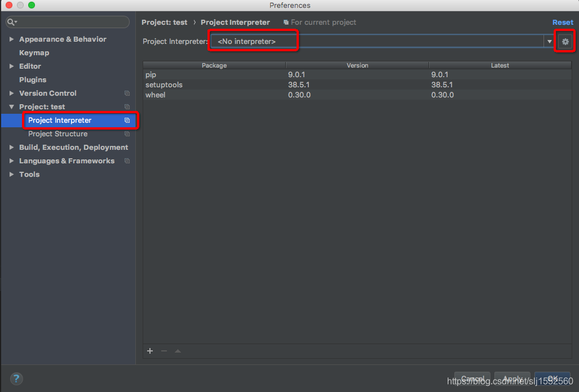
Task: Collapse the Project: test section
Action: coord(11,107)
